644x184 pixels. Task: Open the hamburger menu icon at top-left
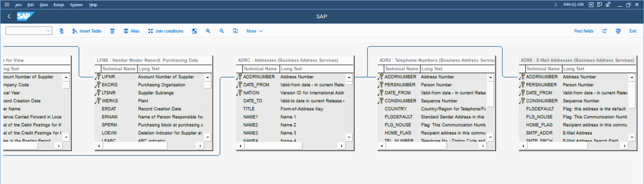tap(7, 4)
